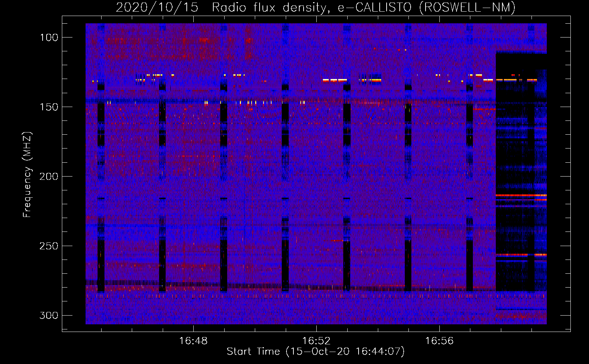Image resolution: width=589 pixels, height=364 pixels.
Task: Click the '100' frequency tick label
Action: coord(49,37)
